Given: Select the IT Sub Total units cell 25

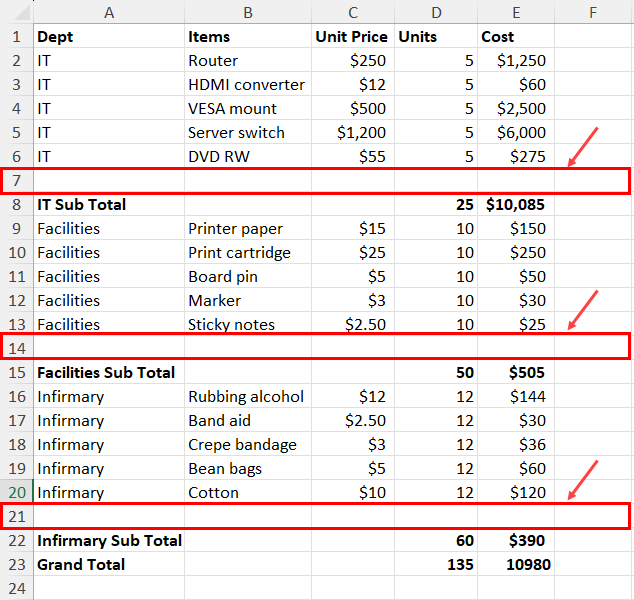Looking at the screenshot, I should pos(436,205).
